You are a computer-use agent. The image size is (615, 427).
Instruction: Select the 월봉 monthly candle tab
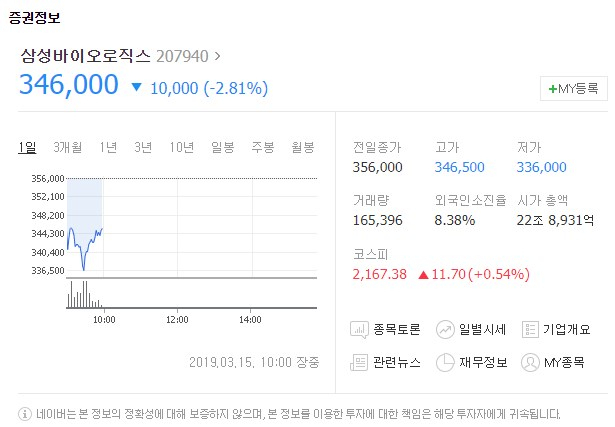302,148
